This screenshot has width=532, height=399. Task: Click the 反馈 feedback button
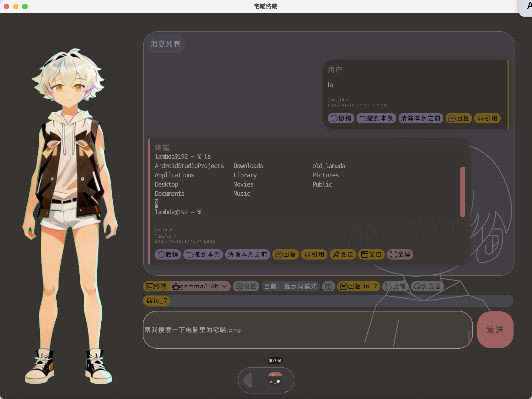tap(395, 286)
